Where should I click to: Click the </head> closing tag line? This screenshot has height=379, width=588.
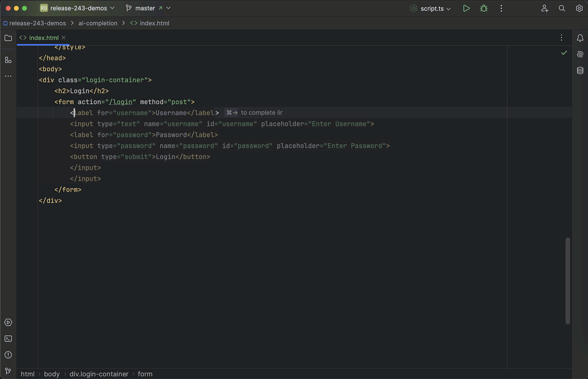click(52, 58)
